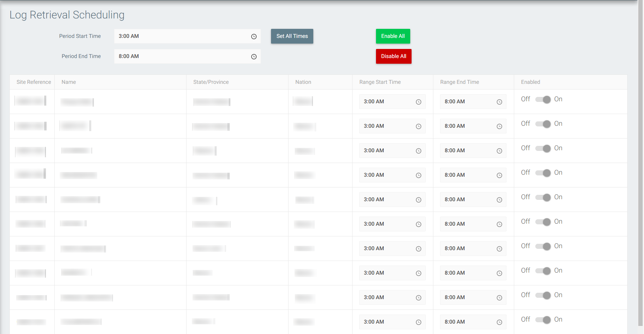Click last row Range End Time clock icon
The height and width of the screenshot is (334, 644).
point(499,322)
